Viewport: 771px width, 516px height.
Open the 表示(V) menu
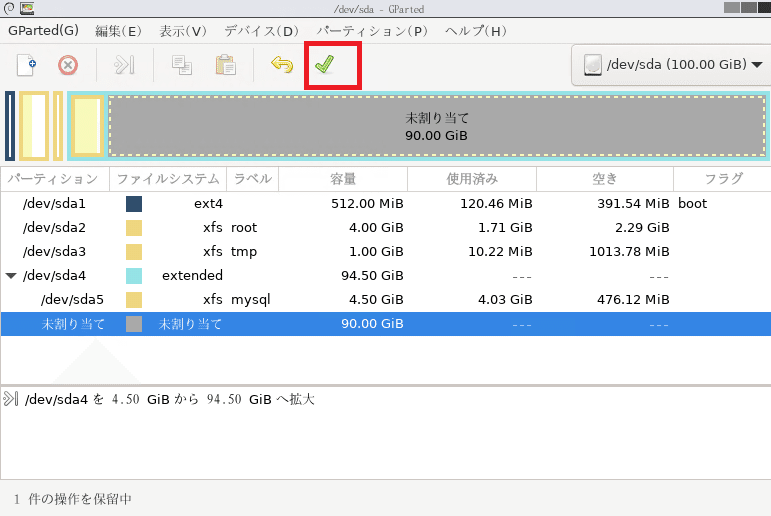pyautogui.click(x=183, y=31)
